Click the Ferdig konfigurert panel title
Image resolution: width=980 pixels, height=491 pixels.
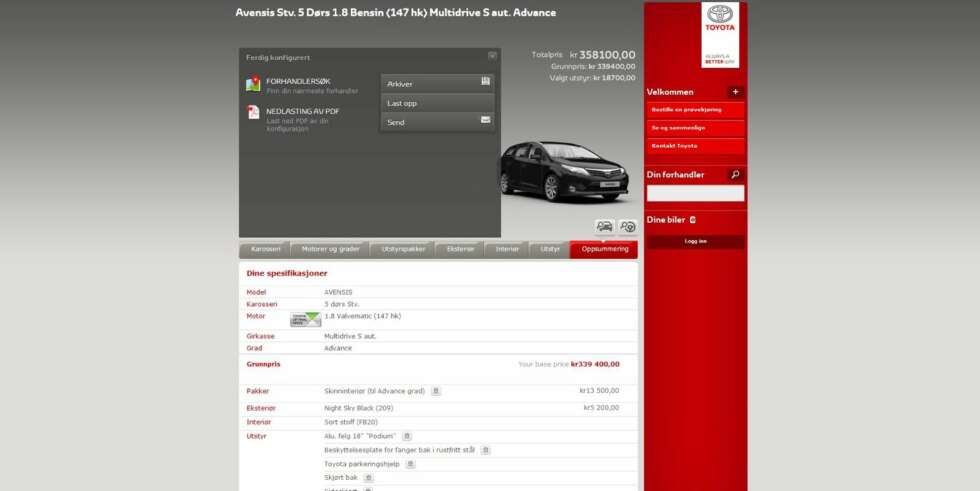click(278, 57)
